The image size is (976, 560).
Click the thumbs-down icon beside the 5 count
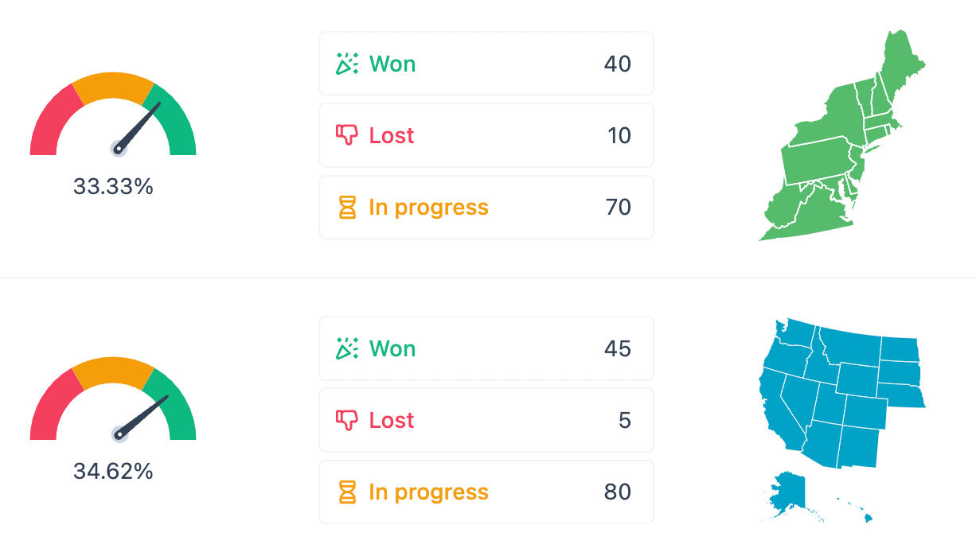(347, 420)
